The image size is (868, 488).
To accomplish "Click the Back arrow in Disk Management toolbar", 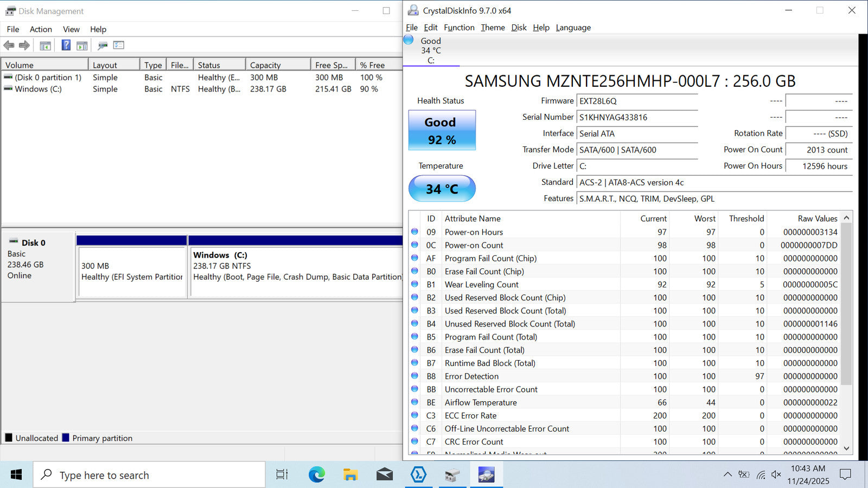I will coord(9,46).
